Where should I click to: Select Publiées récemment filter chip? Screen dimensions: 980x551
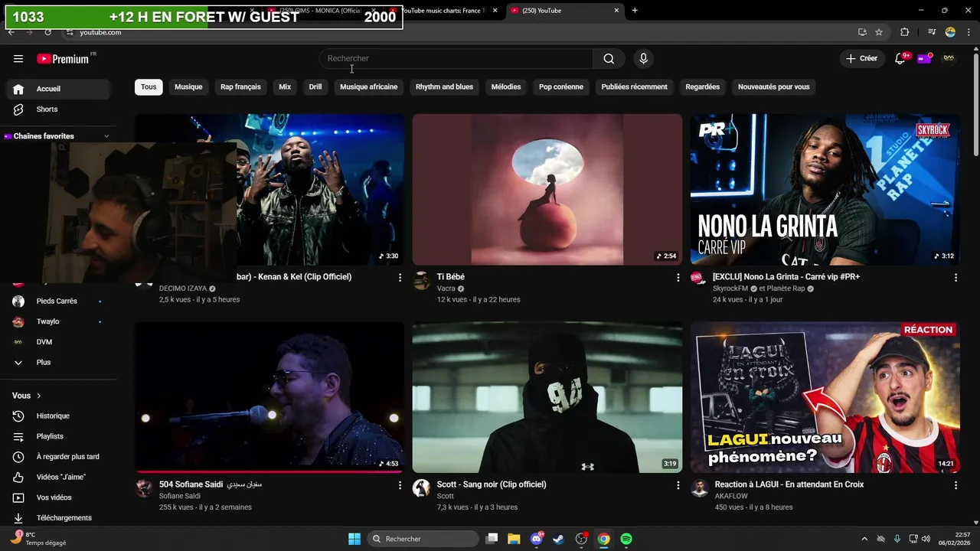[x=634, y=86]
